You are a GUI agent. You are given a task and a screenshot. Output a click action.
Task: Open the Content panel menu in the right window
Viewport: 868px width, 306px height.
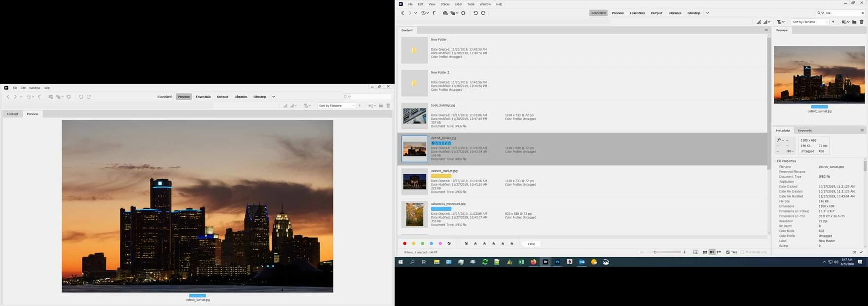766,30
